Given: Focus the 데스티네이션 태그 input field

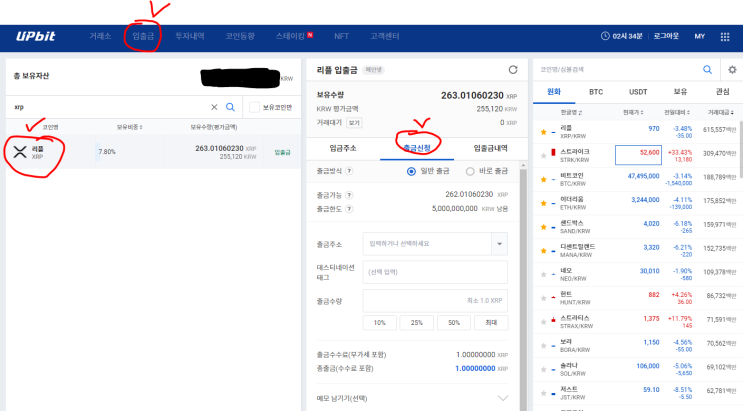Looking at the screenshot, I should click(x=435, y=272).
